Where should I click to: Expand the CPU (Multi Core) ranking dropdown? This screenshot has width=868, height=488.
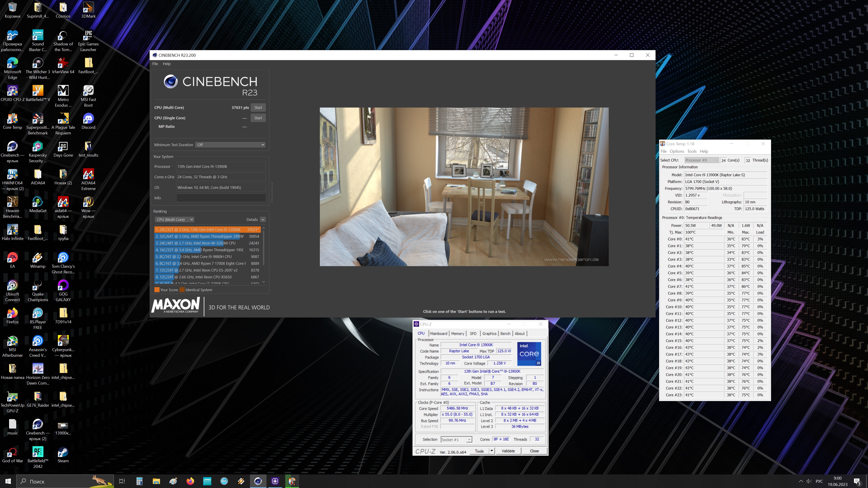tap(175, 220)
